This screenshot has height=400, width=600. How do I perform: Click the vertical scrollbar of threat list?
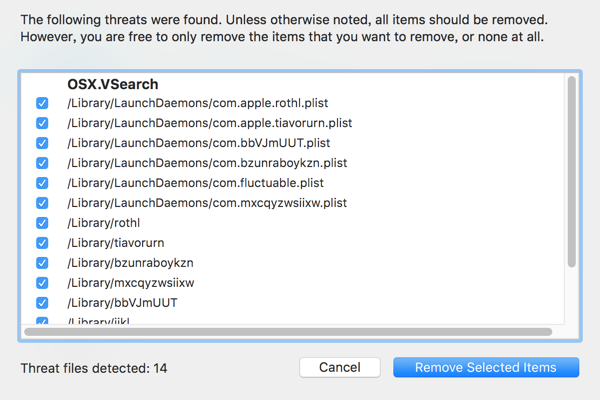pyautogui.click(x=571, y=170)
